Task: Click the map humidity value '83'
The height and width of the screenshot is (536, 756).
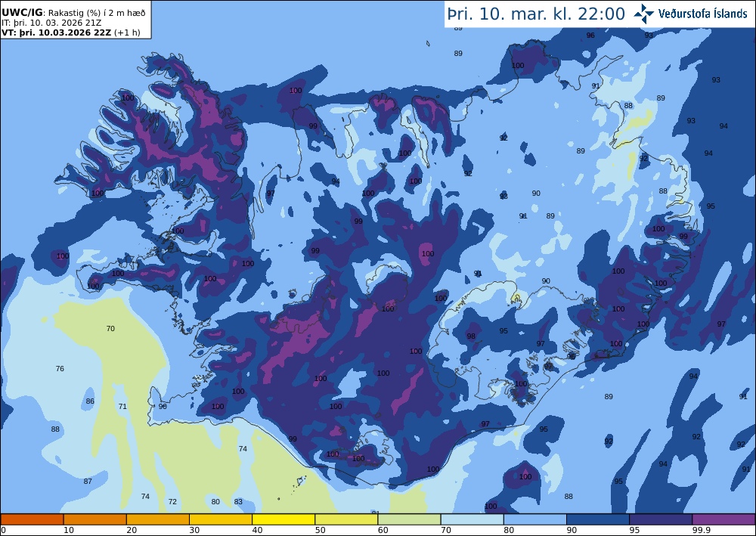Action: [238, 502]
